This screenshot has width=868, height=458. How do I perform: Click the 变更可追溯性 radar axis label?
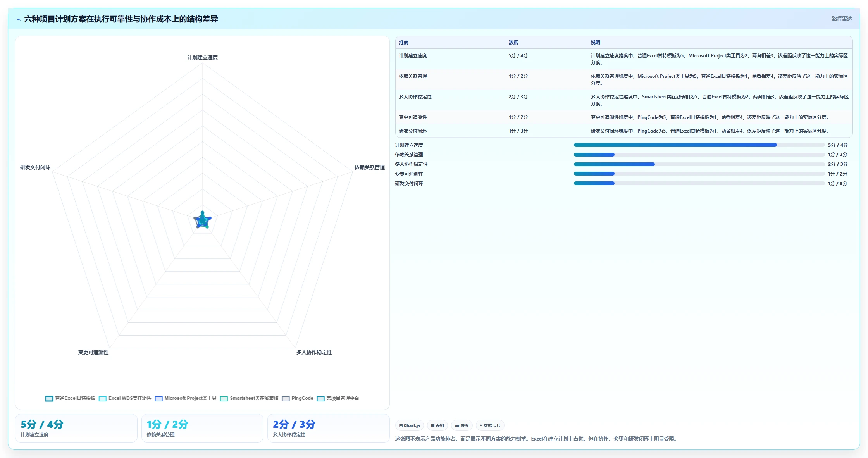pos(93,352)
